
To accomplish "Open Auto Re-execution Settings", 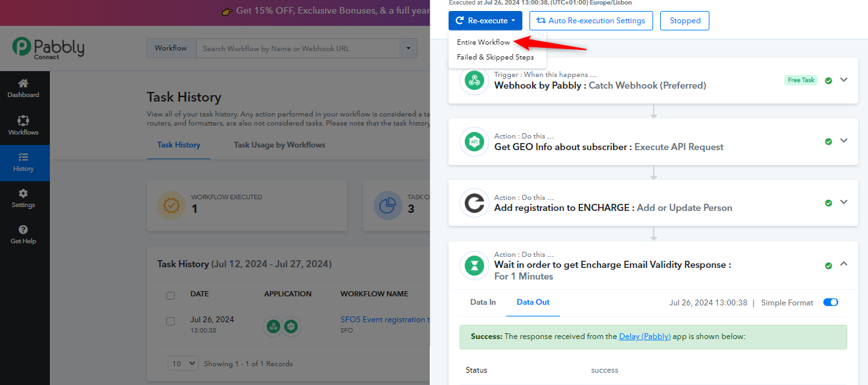I will tap(591, 21).
